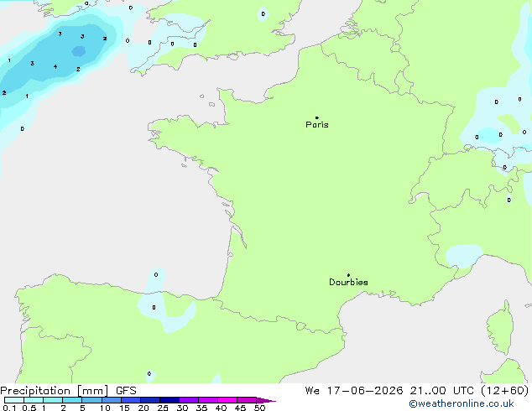Click the forecast date '17-06-2026' text
This screenshot has height=411, width=532.
click(365, 391)
